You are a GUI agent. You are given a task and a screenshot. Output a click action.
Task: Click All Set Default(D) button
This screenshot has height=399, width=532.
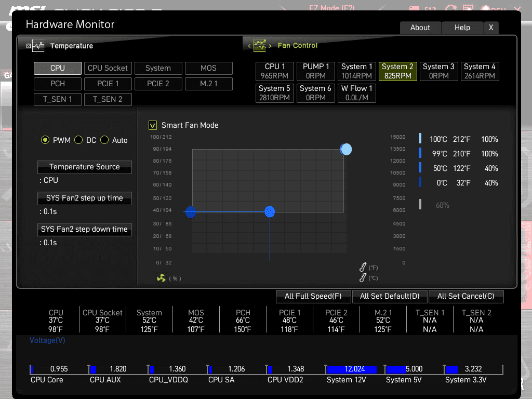click(390, 296)
